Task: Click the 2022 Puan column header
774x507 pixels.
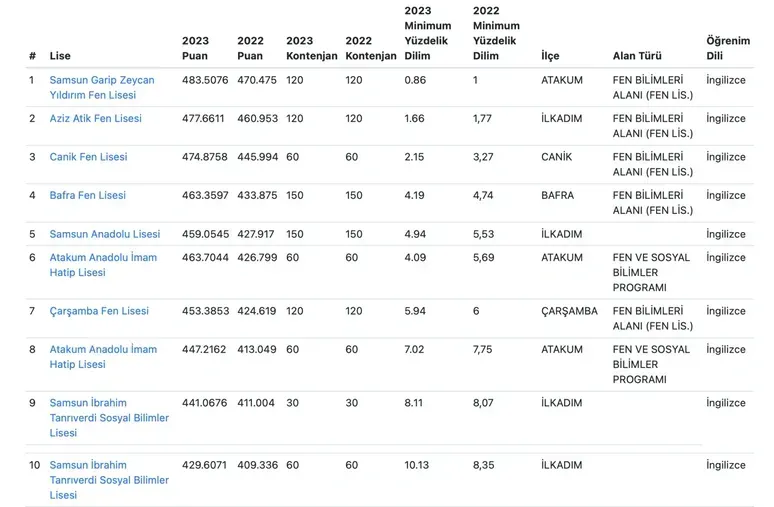Action: tap(250, 48)
